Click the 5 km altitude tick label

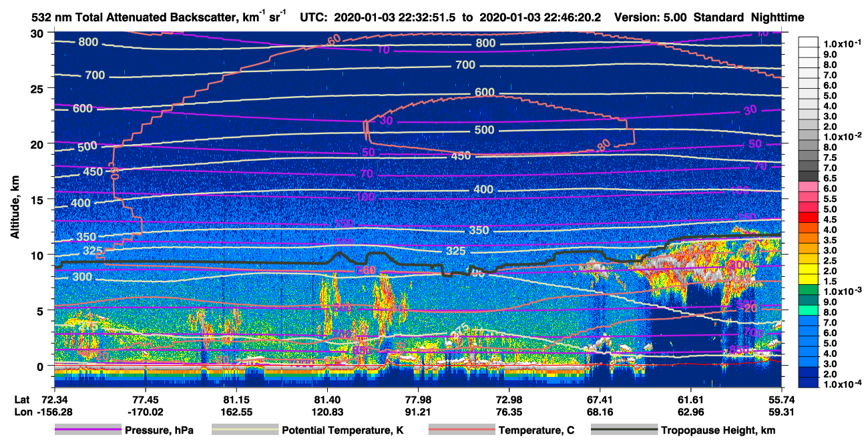click(41, 310)
